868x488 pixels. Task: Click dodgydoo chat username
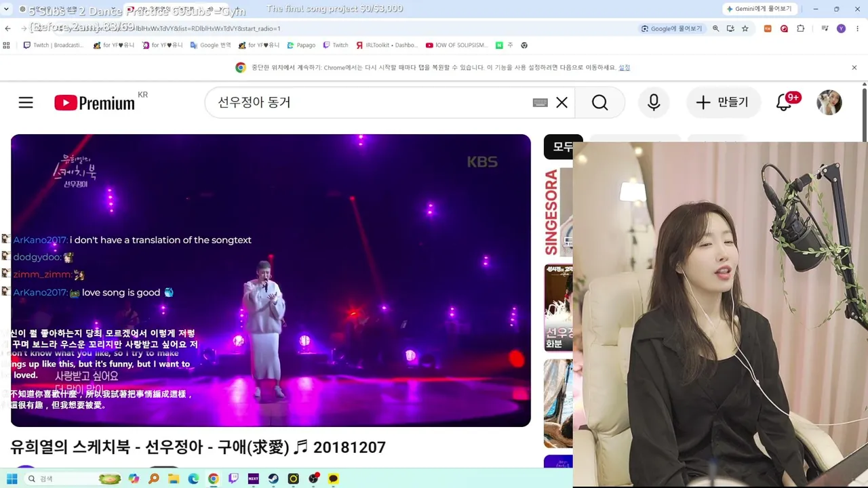coord(37,258)
